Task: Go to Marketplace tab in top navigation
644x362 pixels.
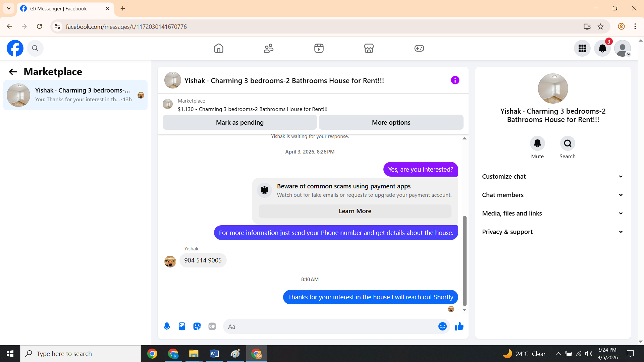Action: click(369, 48)
